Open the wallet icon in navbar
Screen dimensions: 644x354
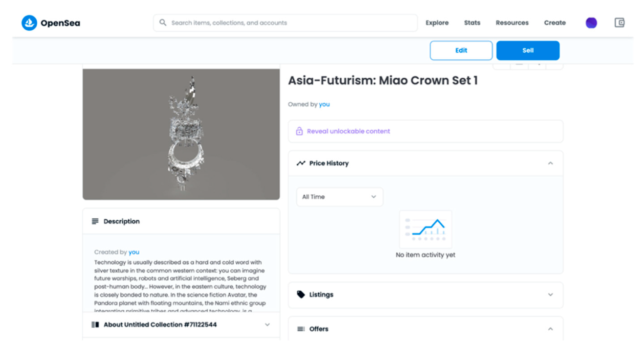pyautogui.click(x=619, y=23)
